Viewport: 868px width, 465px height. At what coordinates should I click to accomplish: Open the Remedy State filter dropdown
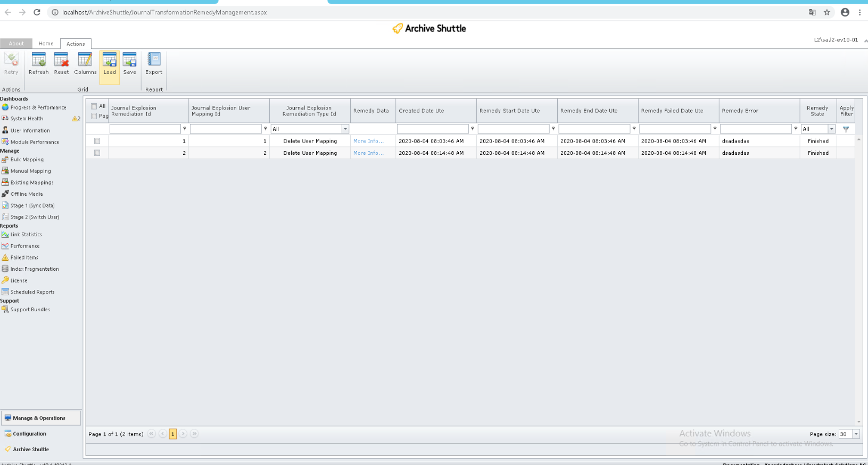831,129
